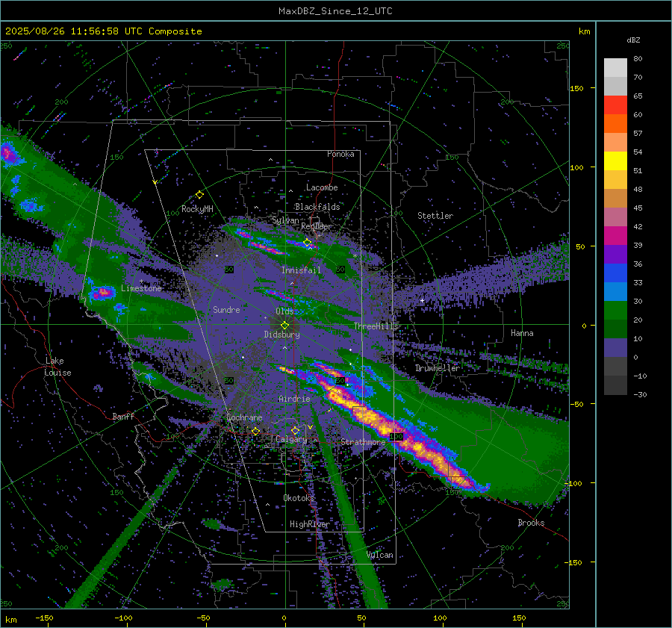Click the Didsbury city label
Screen dimensions: 672x628
pyautogui.click(x=281, y=335)
